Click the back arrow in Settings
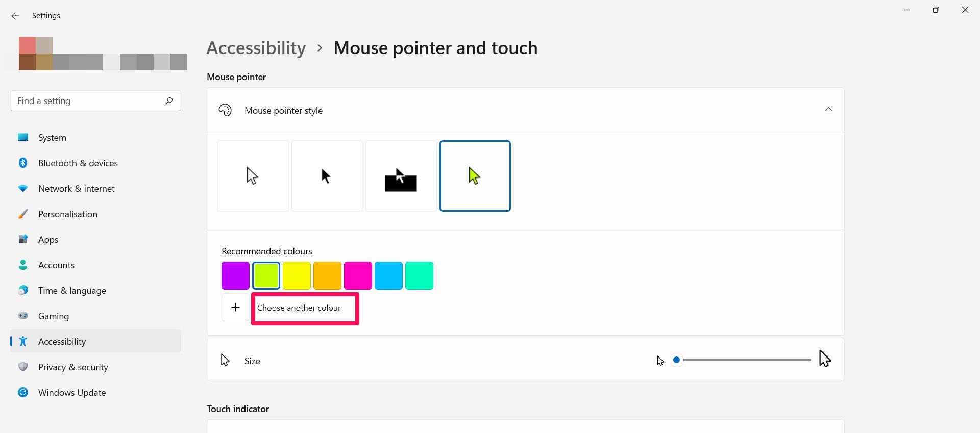This screenshot has width=980, height=433. pos(15,16)
